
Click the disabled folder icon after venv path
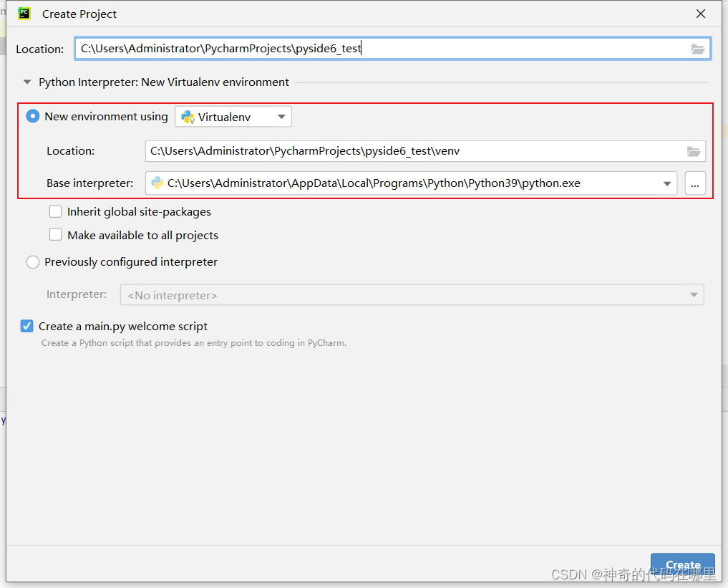coord(693,151)
